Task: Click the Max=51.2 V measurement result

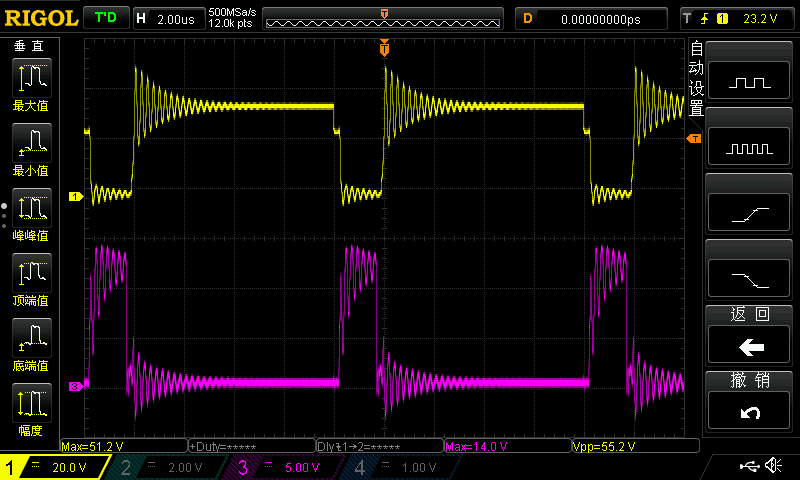Action: [124, 446]
